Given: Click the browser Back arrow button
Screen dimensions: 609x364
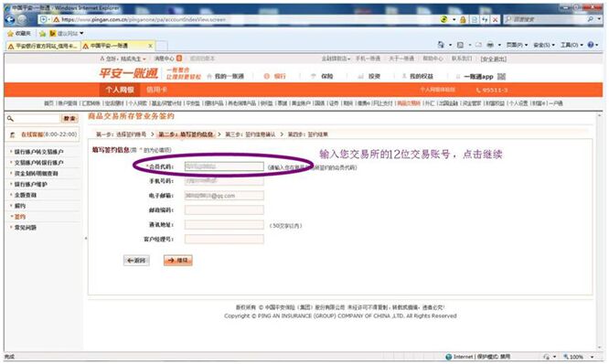Looking at the screenshot, I should 10,19.
